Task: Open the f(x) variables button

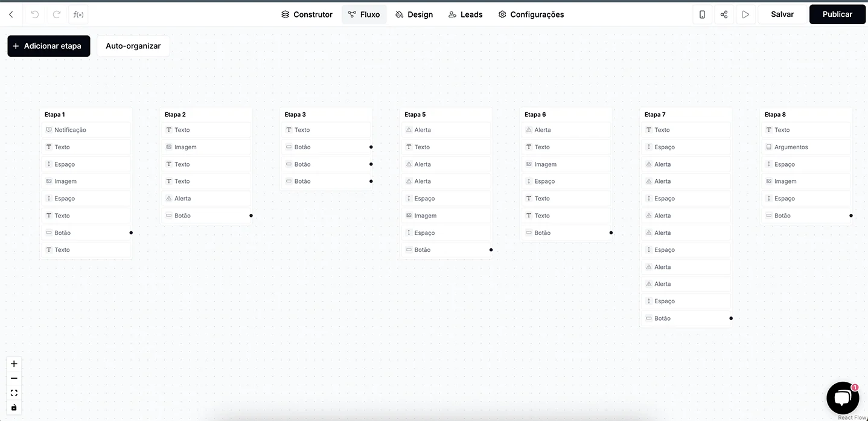Action: [78, 14]
